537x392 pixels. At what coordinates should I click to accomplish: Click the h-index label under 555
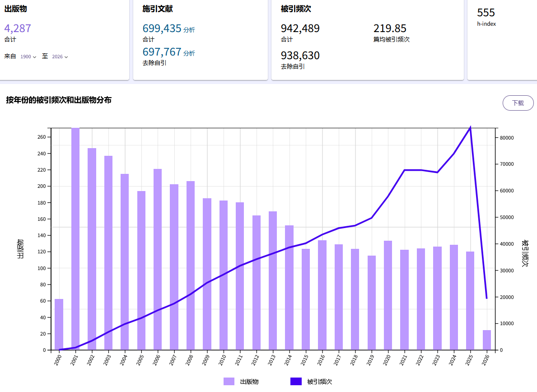(486, 24)
